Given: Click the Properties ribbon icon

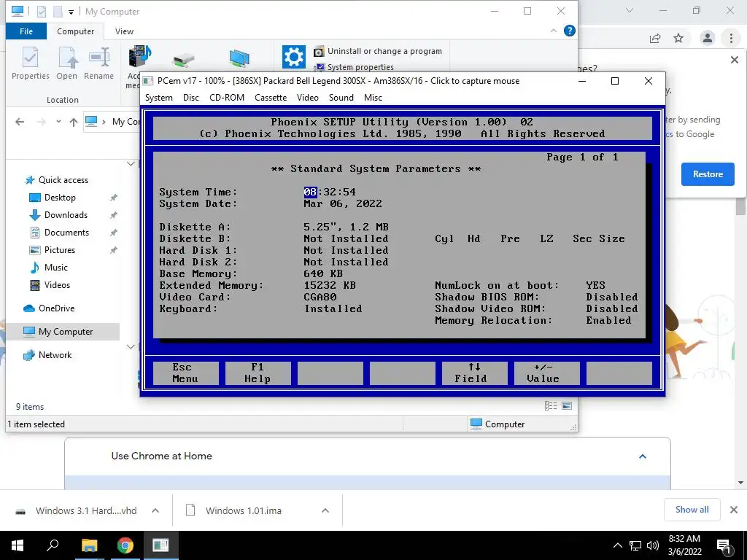Looking at the screenshot, I should pyautogui.click(x=31, y=63).
